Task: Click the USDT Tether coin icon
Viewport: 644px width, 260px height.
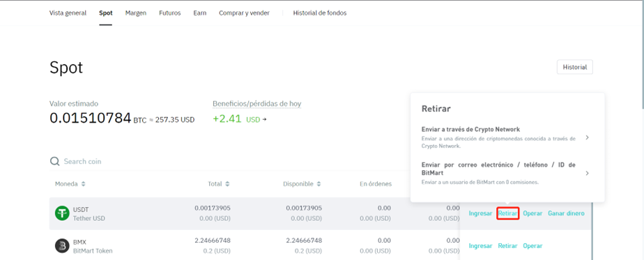Action: click(x=62, y=213)
